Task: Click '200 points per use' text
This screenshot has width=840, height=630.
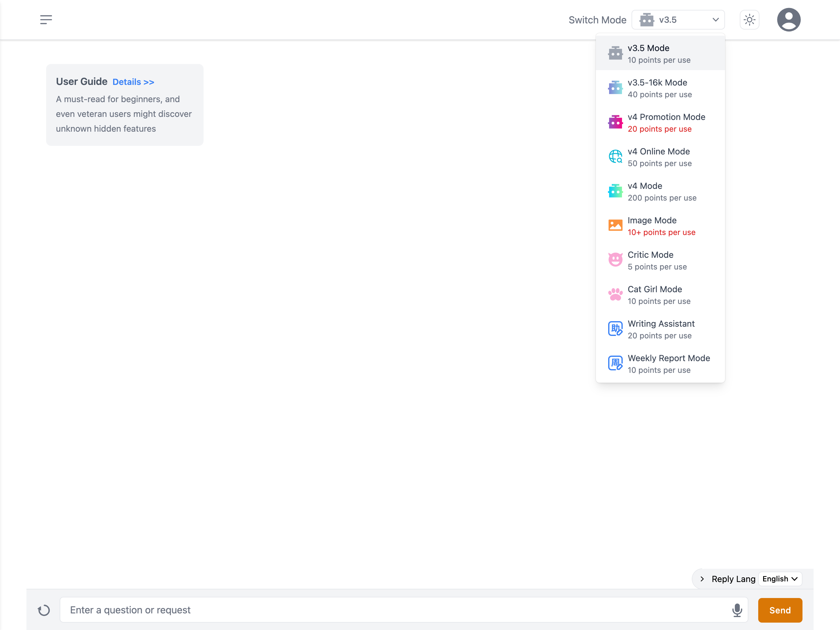Action: (x=662, y=197)
